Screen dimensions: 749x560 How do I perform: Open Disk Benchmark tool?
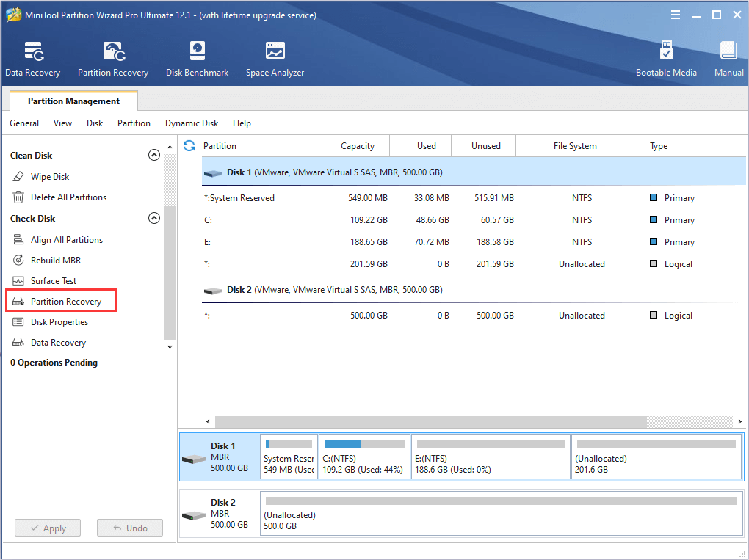pos(197,59)
